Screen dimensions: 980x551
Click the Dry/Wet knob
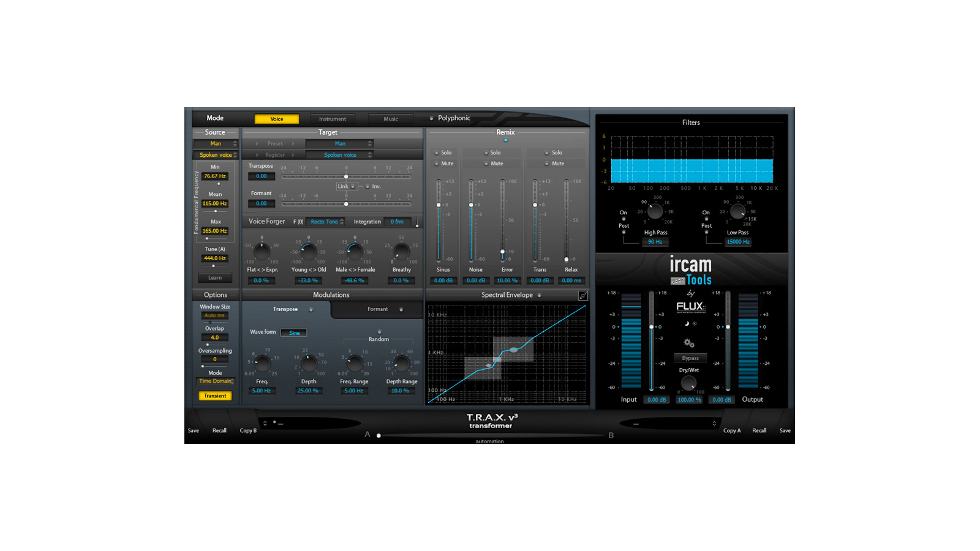pyautogui.click(x=688, y=383)
